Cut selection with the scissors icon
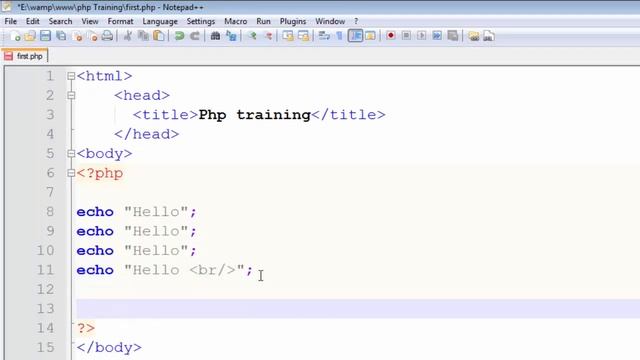This screenshot has width=640, height=360. (127, 36)
